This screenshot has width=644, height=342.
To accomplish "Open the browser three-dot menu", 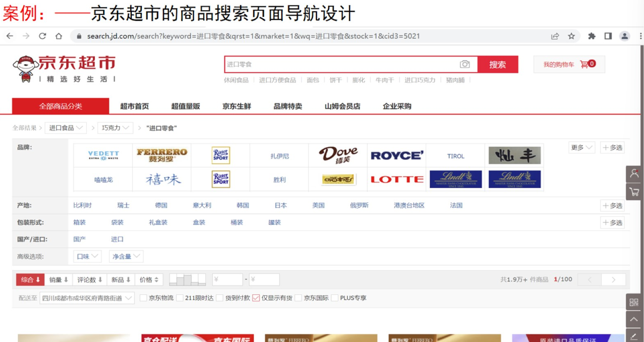I will coord(641,36).
